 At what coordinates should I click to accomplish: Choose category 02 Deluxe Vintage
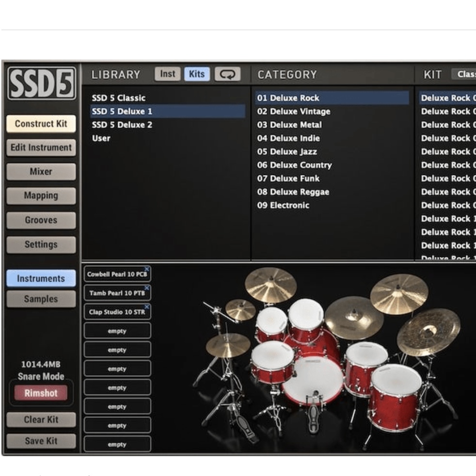pyautogui.click(x=332, y=111)
